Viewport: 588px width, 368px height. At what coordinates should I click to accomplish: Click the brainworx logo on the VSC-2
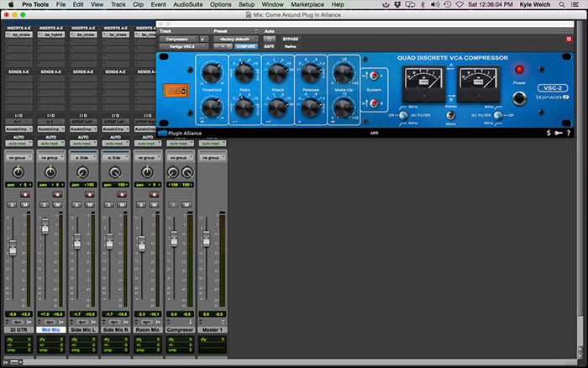pyautogui.click(x=553, y=97)
